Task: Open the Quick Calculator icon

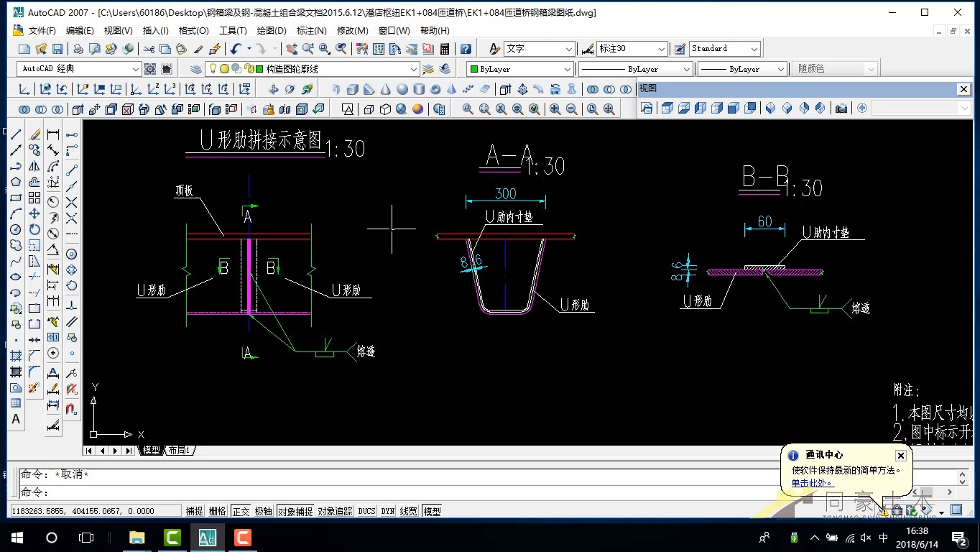Action: pyautogui.click(x=445, y=49)
